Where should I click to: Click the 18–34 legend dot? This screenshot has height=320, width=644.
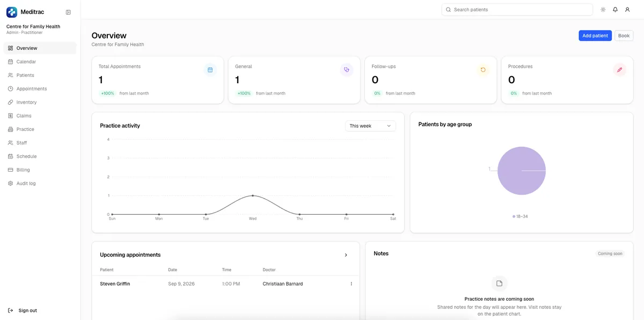514,216
